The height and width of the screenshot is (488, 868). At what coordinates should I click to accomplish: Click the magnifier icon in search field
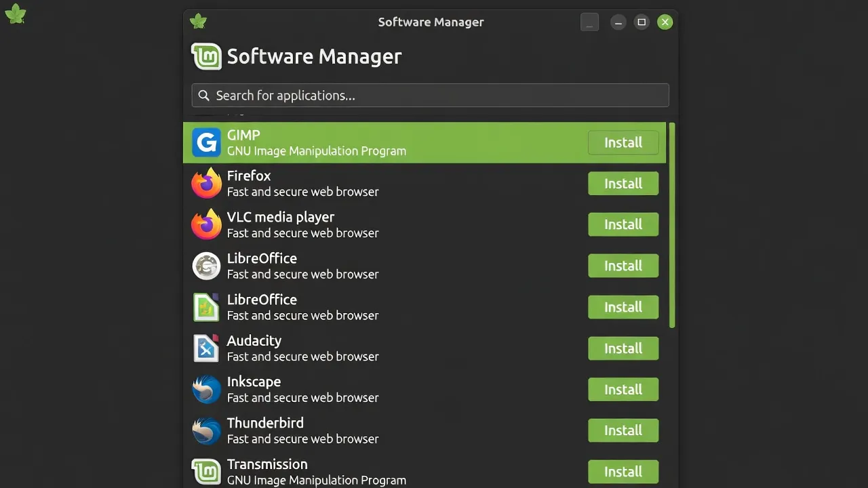(203, 96)
